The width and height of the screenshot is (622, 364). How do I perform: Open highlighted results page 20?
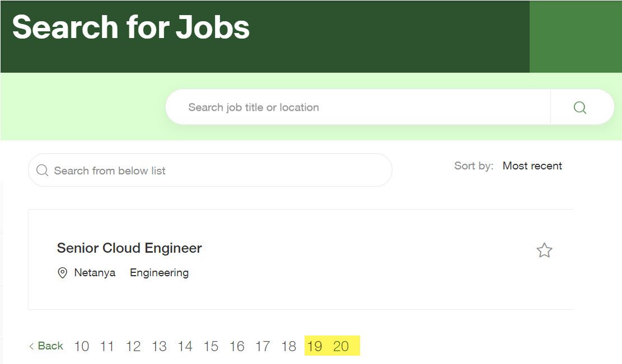341,347
